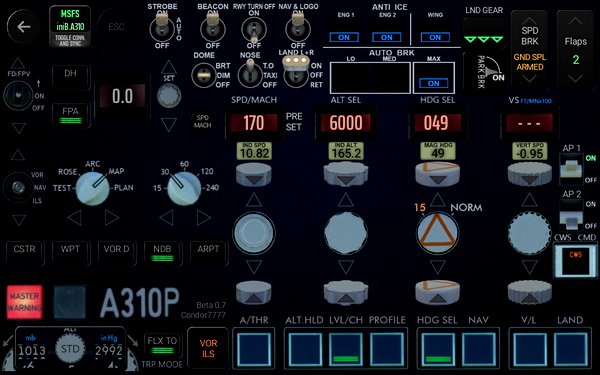Viewport: 600px width, 375px height.
Task: Engage the A/THR button
Action: click(x=254, y=349)
